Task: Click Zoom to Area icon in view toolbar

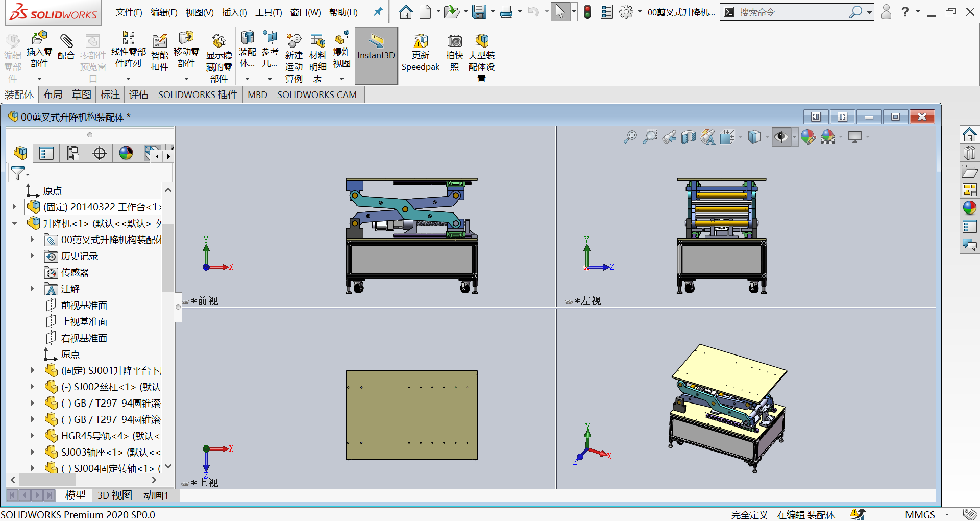Action: (650, 137)
